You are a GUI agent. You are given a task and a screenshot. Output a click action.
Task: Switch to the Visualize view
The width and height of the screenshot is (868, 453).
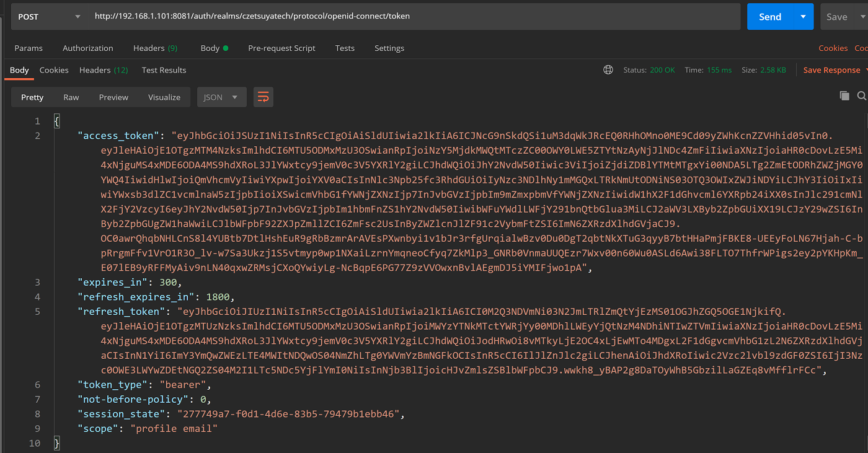164,97
